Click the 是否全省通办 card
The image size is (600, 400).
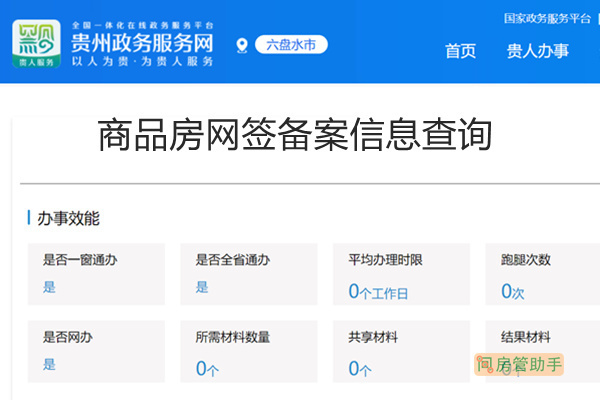(249, 274)
